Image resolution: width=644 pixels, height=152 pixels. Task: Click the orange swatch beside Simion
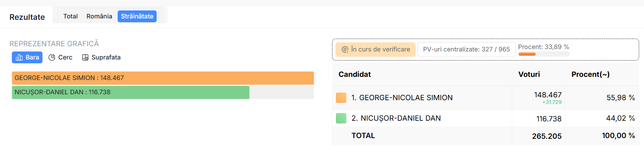tap(341, 98)
